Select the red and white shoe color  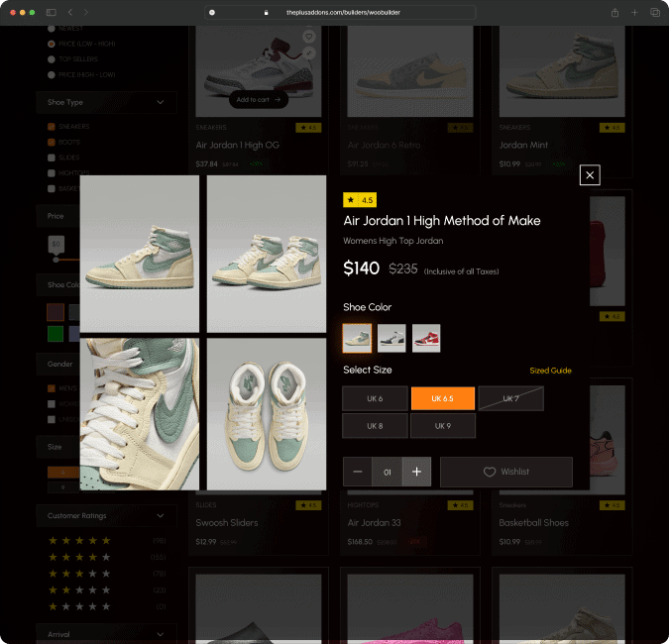(x=426, y=338)
